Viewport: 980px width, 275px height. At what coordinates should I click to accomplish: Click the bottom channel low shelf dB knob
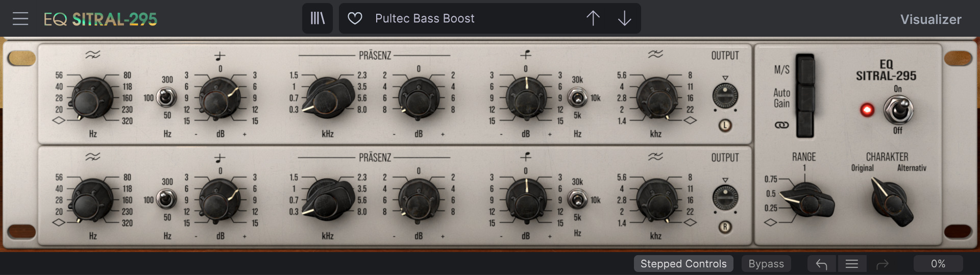pos(219,200)
